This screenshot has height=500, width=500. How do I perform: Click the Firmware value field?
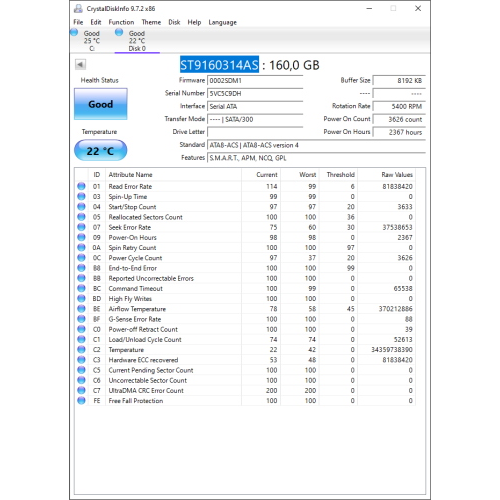tap(255, 81)
